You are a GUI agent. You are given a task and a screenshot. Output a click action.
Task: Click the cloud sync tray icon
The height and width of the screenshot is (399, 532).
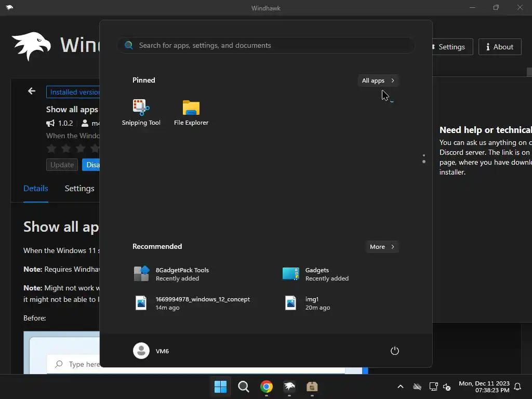click(417, 387)
